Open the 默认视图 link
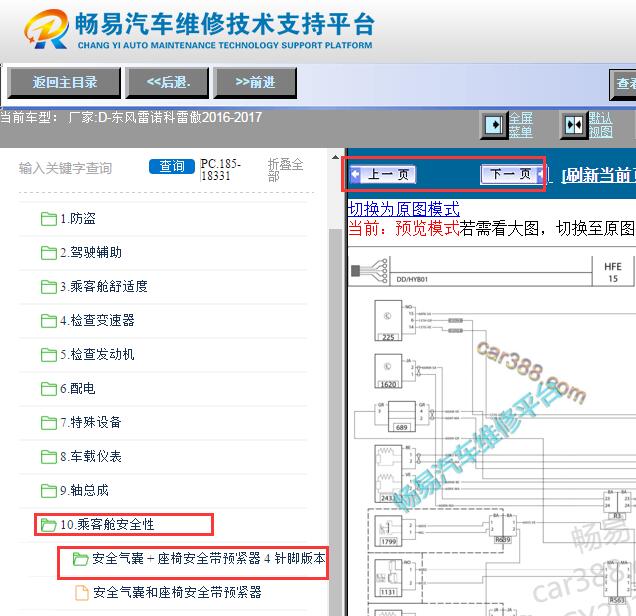The height and width of the screenshot is (616, 636). (x=600, y=125)
